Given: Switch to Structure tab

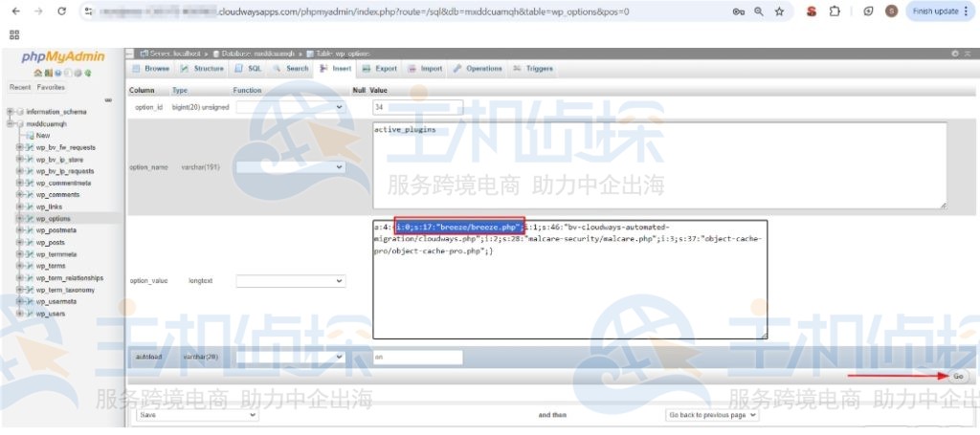Looking at the screenshot, I should point(203,69).
